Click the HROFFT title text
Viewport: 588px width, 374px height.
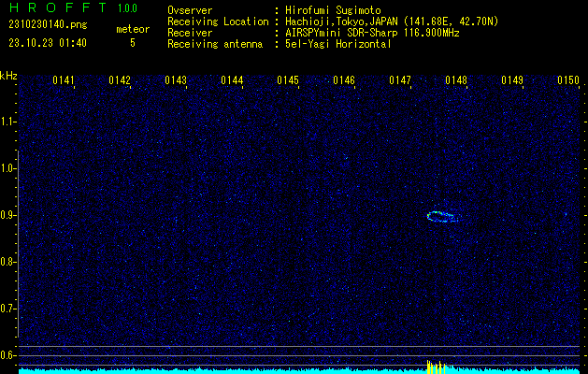(58, 7)
